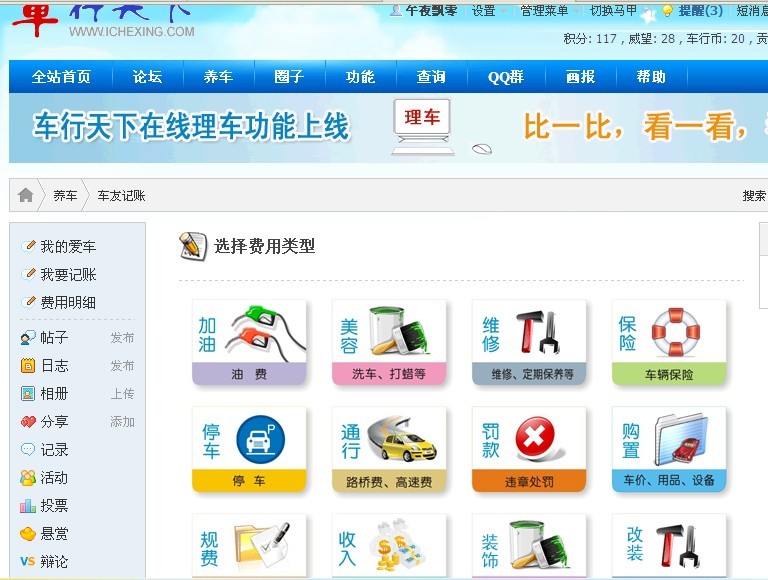Select the 美容 car wash card
768x580 pixels.
pos(389,342)
